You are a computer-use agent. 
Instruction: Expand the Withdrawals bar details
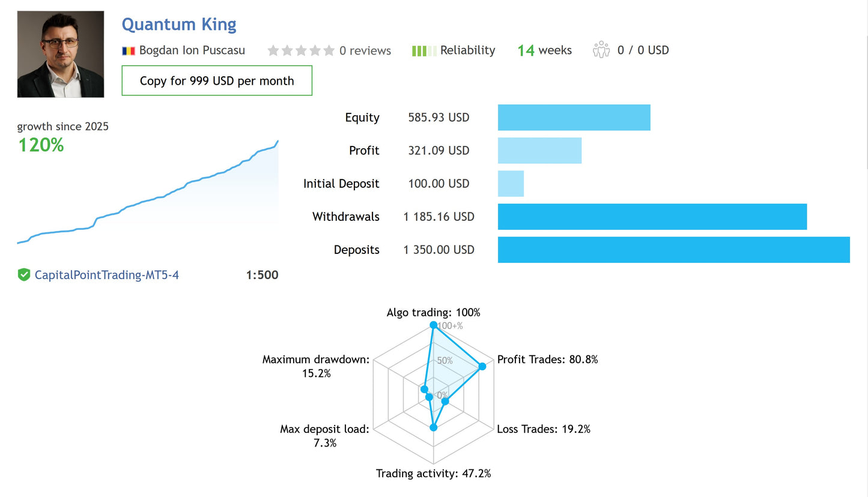(652, 217)
